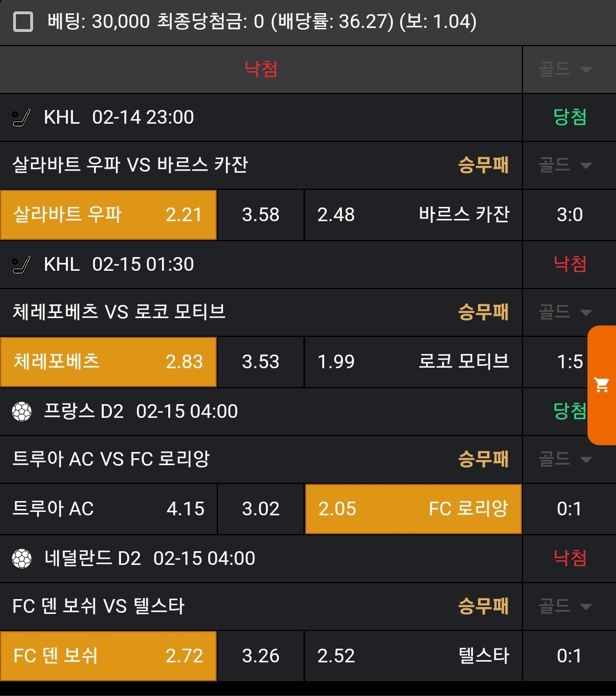
Task: Select the 살라바트 우파 2.21 home odds
Action: [x=108, y=215]
